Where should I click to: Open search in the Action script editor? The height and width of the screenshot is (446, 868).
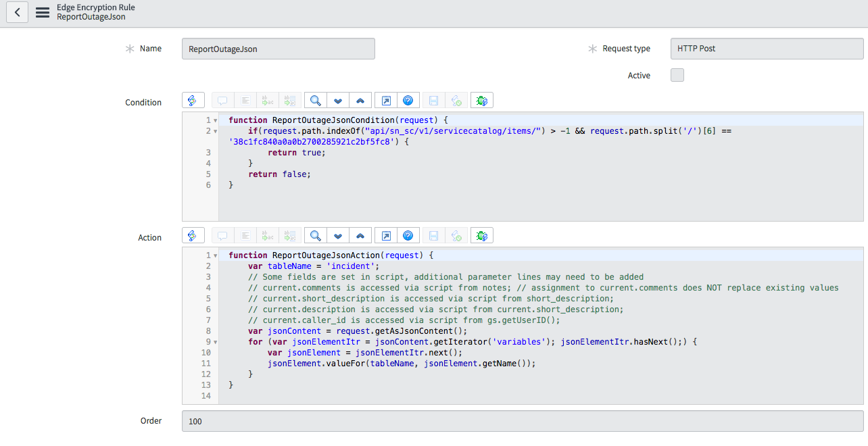pyautogui.click(x=315, y=235)
